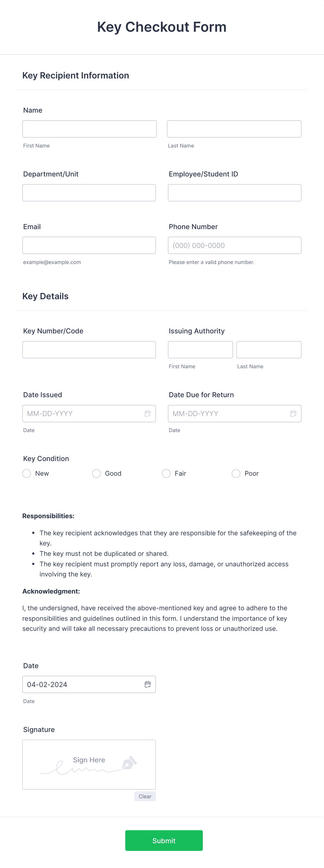
Task: Click the Issuing Authority Last Name field
Action: click(269, 349)
